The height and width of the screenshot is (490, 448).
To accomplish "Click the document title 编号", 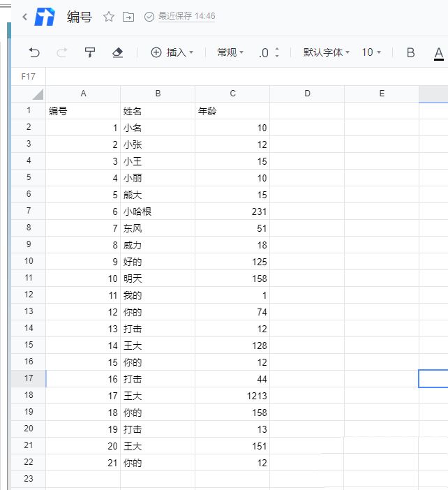I will tap(80, 17).
